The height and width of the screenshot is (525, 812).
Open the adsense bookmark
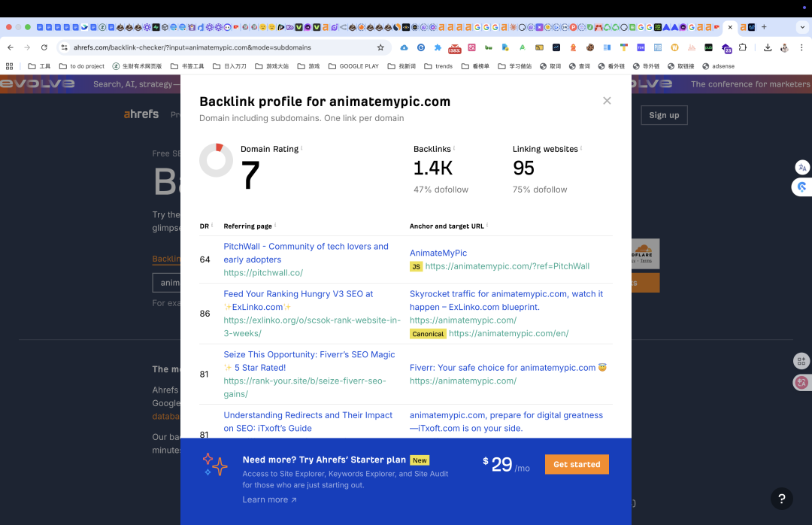pos(718,66)
